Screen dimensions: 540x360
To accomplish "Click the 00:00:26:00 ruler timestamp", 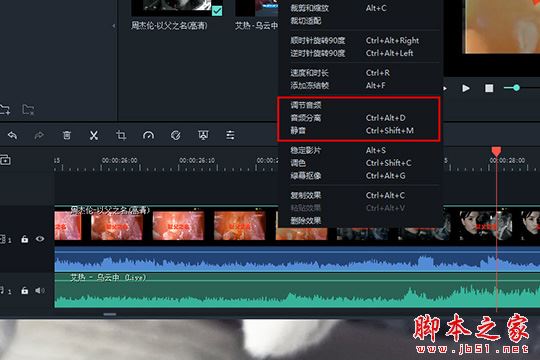I will [x=120, y=161].
